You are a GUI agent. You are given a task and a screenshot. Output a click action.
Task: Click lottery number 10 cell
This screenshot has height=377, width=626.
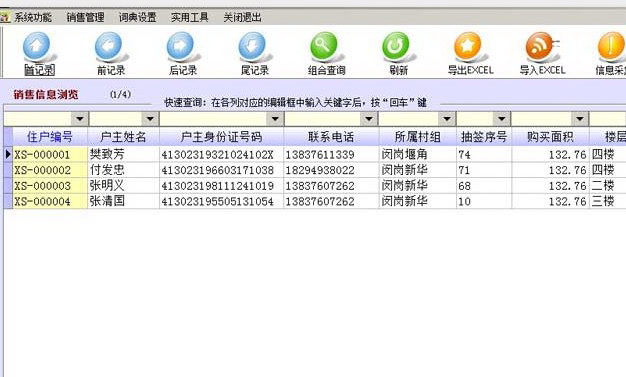(x=484, y=201)
